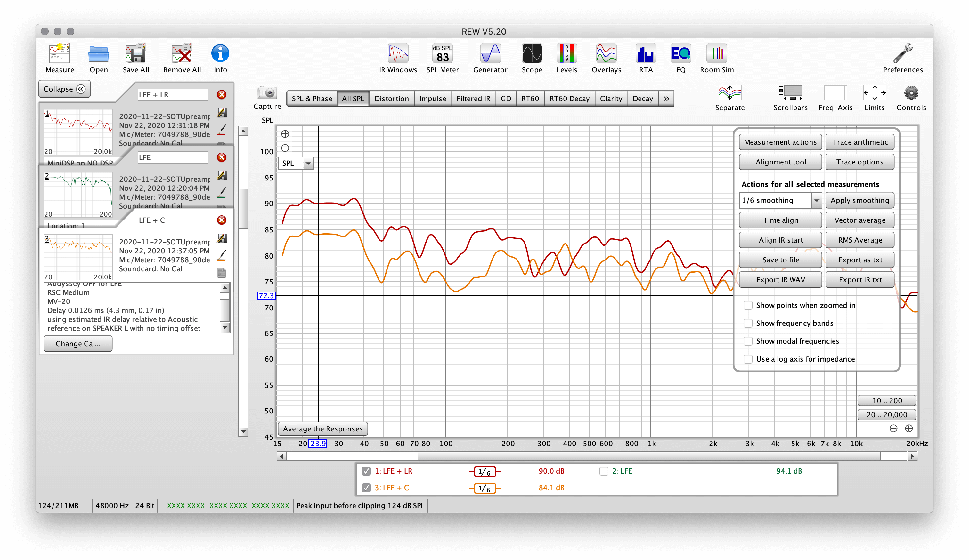The height and width of the screenshot is (560, 969).
Task: Open the Filtered IR tab
Action: (473, 98)
